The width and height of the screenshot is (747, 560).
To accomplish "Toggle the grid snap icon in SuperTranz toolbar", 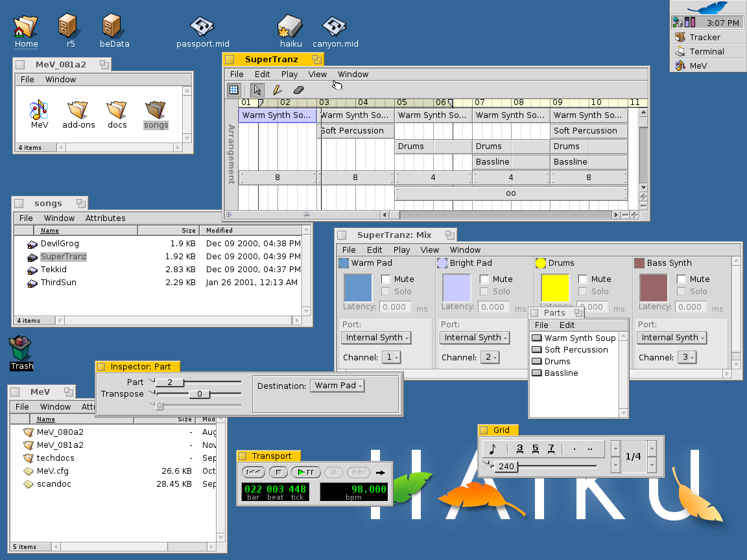I will pyautogui.click(x=234, y=89).
